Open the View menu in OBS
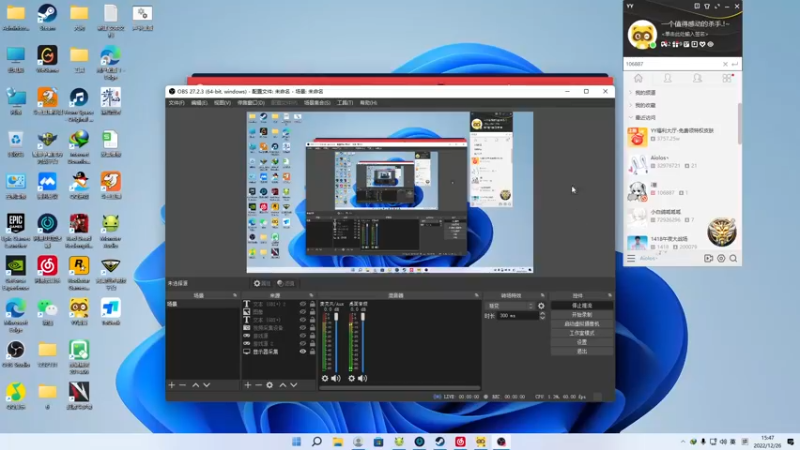800x450 pixels. point(222,103)
